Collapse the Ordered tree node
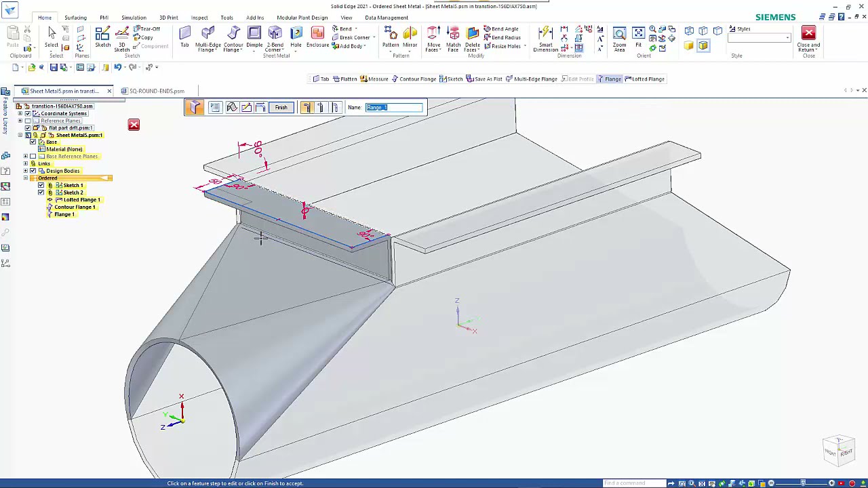This screenshot has height=488, width=868. [x=26, y=178]
